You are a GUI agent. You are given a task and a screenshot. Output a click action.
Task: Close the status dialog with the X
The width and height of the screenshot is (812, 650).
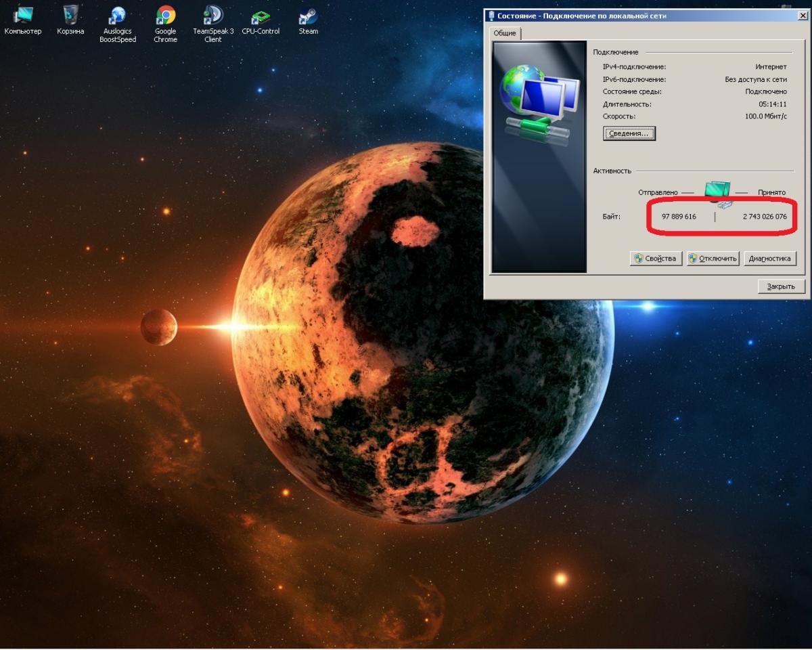point(802,15)
